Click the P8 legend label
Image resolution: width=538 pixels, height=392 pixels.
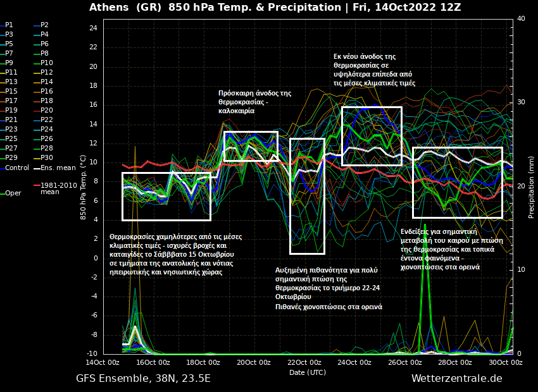click(x=42, y=54)
